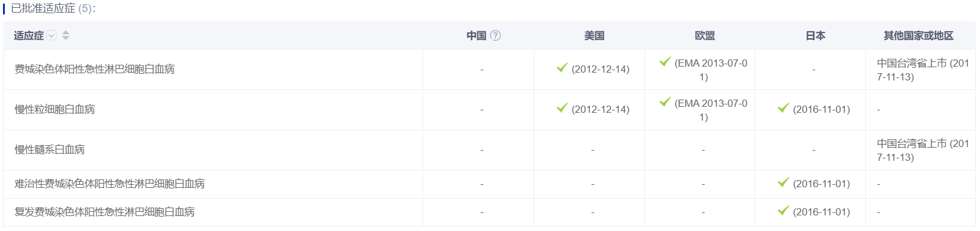Click the help icon beside 中国
This screenshot has width=980, height=231.
coord(495,35)
